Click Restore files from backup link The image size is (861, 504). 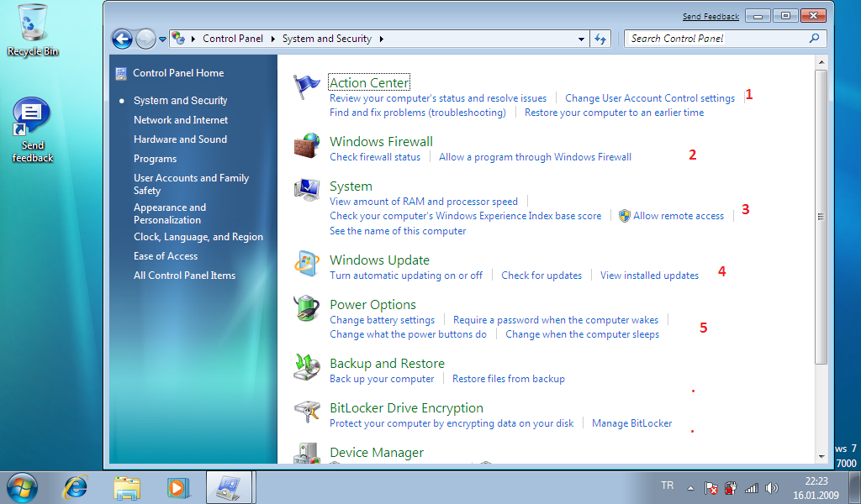click(x=509, y=378)
